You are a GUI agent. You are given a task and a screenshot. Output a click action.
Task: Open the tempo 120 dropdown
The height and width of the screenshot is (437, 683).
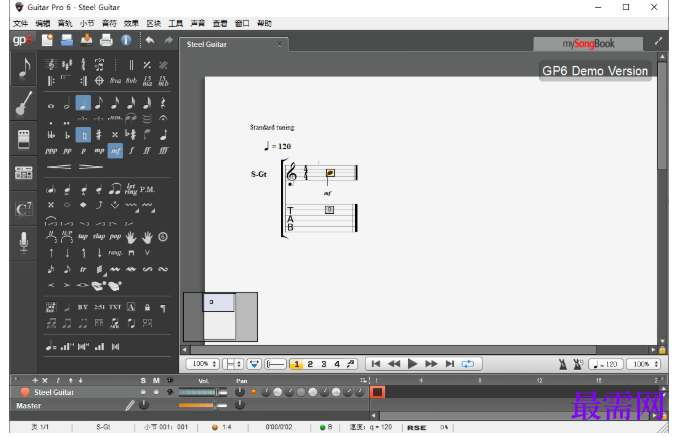605,364
